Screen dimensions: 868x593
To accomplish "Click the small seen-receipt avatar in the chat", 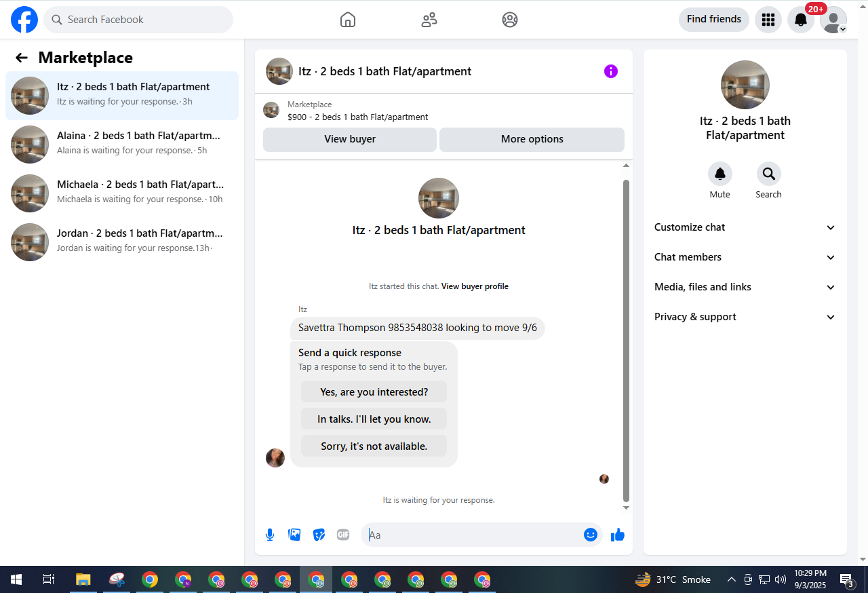I will [604, 479].
